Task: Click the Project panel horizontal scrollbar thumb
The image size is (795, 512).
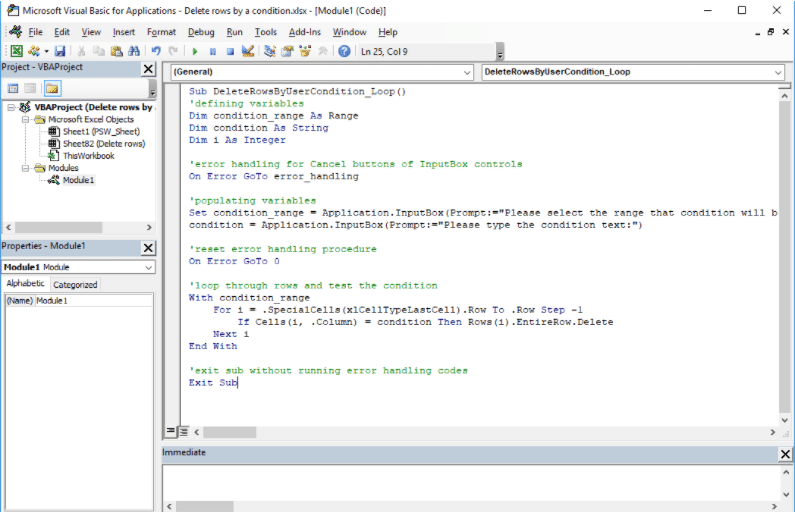Action: point(58,227)
